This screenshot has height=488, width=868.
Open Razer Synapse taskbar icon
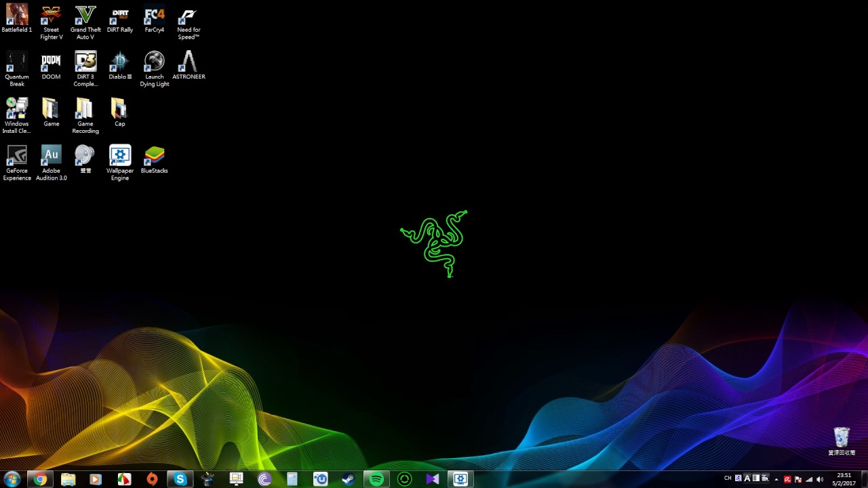tap(405, 479)
